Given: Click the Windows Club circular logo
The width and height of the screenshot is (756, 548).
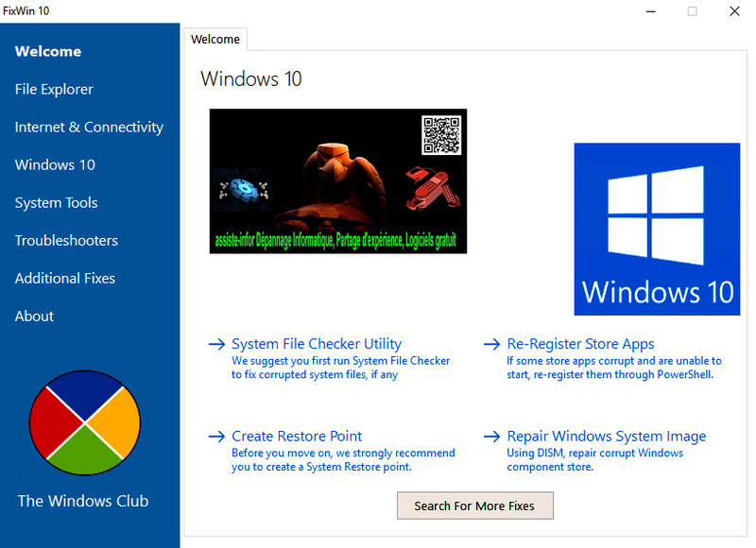Looking at the screenshot, I should coord(85,422).
